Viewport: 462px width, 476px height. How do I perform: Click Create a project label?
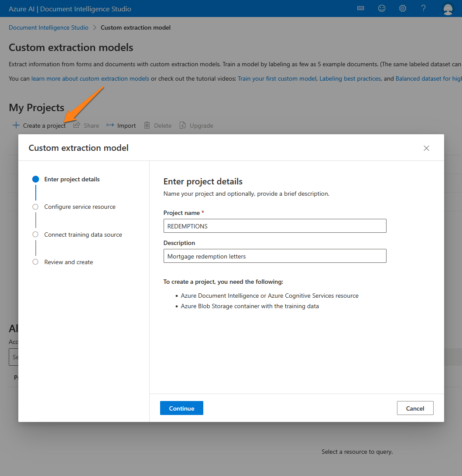click(x=44, y=126)
